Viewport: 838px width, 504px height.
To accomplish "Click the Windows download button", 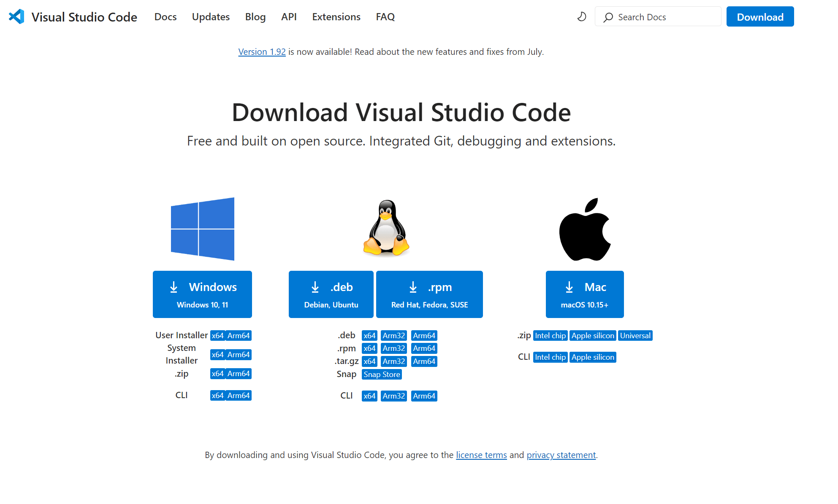I will [x=202, y=294].
